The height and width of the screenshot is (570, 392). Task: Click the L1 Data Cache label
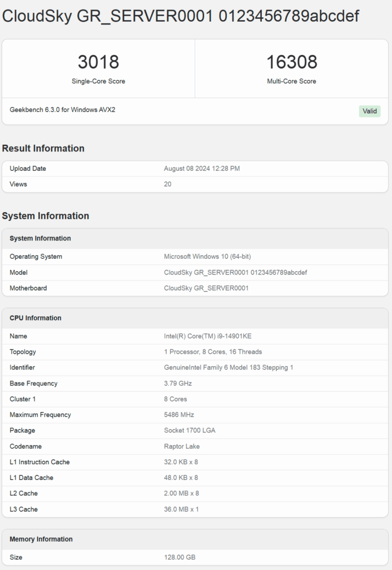tap(31, 478)
